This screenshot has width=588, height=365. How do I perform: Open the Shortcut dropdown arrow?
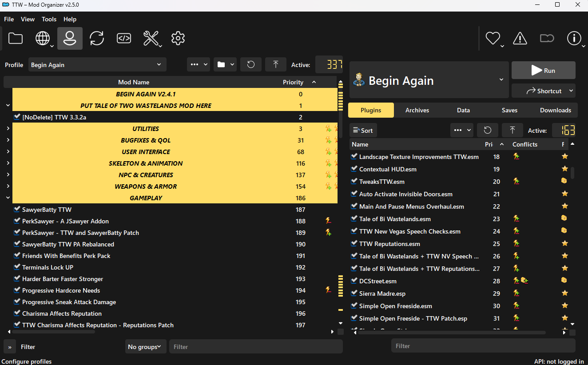(x=572, y=91)
